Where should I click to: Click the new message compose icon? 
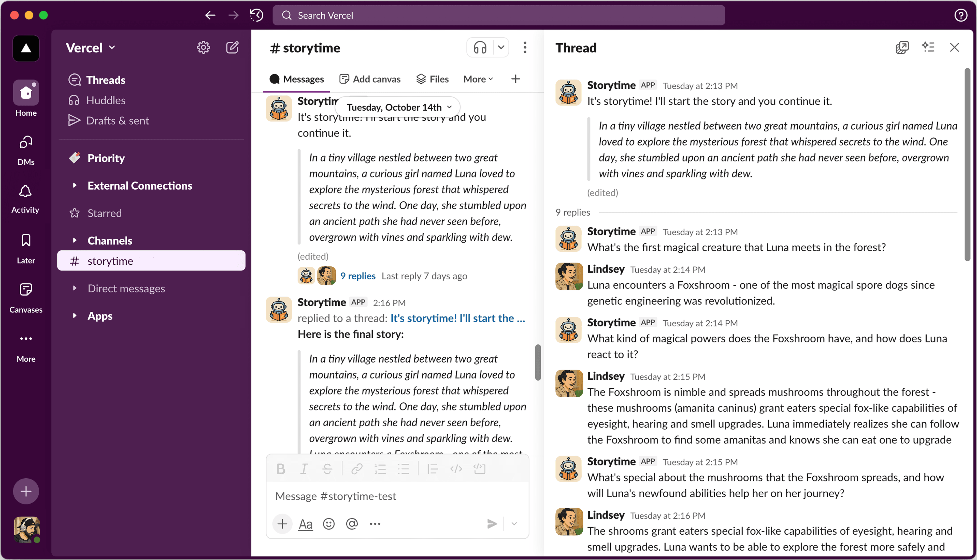coord(232,48)
